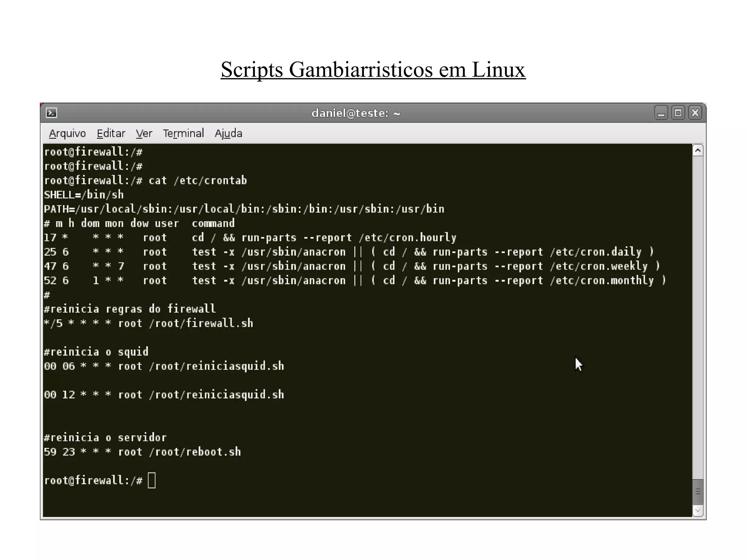Click the '/etc/cron.monthly' text
The image size is (747, 560).
pos(602,280)
